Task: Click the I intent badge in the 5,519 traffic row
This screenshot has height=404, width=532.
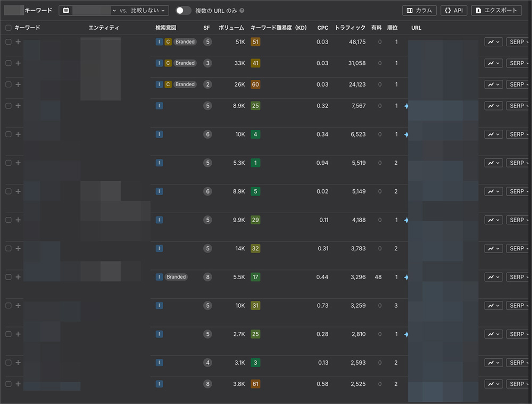Action: pyautogui.click(x=160, y=163)
